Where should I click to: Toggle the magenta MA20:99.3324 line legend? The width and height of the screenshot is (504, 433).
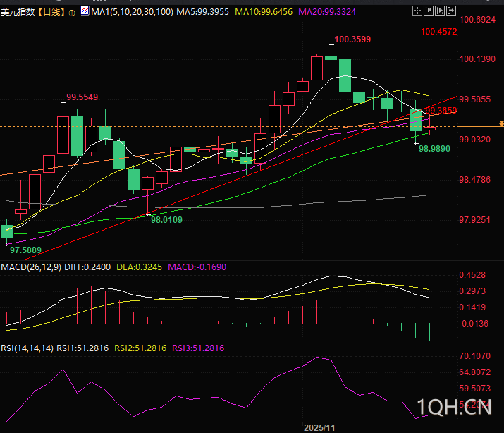[327, 12]
